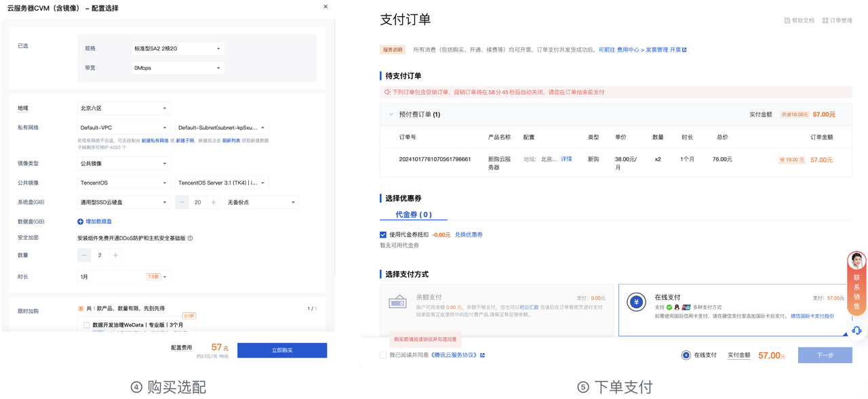
Task: Tick the 数据开发治理WeData add-on checkbox
Action: pos(86,325)
